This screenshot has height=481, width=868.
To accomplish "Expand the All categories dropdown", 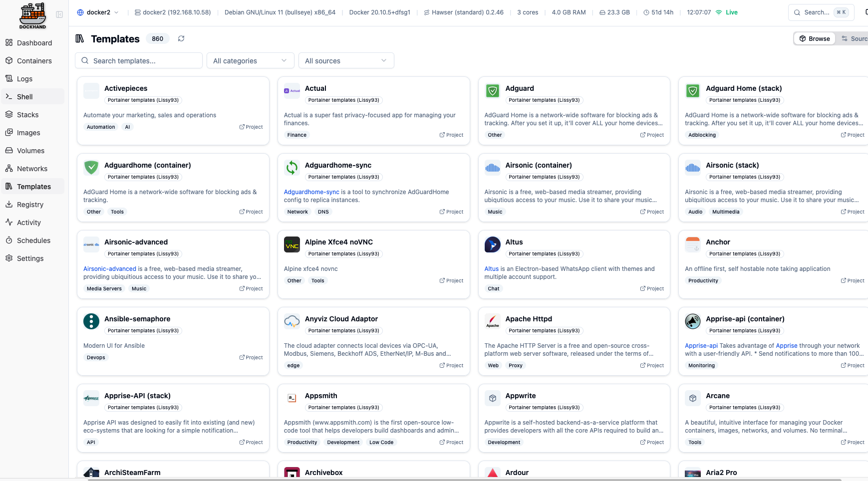I will coord(251,61).
